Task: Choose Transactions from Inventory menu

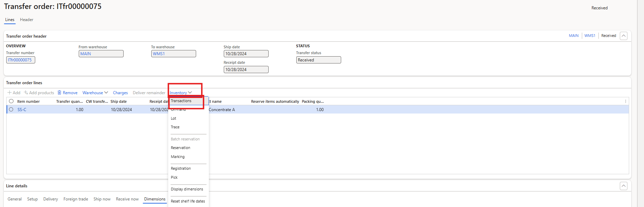Action: click(x=181, y=101)
